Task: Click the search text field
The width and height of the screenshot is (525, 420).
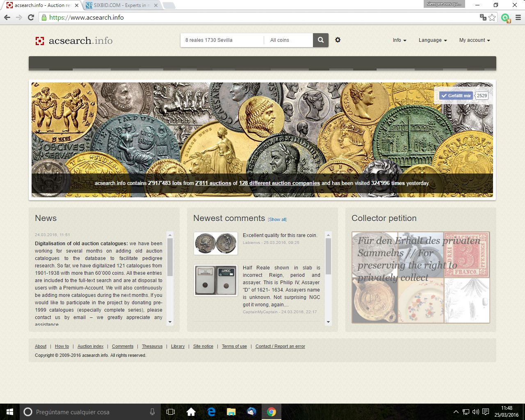Action: [222, 40]
